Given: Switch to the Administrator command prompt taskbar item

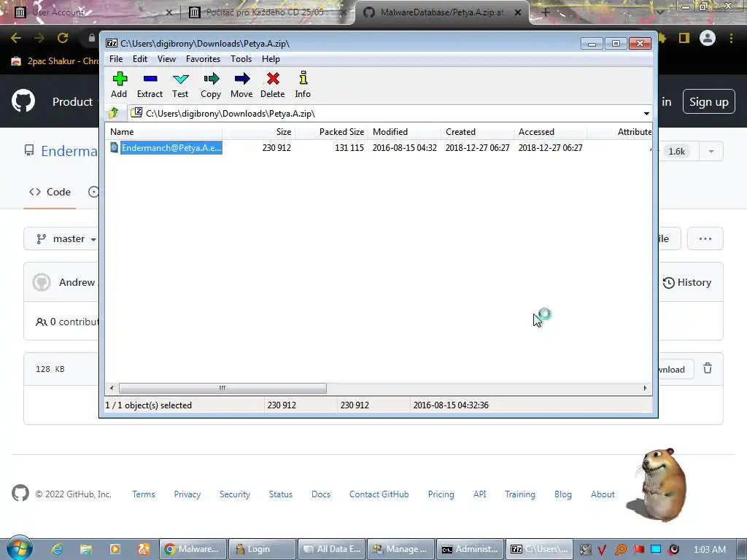Looking at the screenshot, I should [471, 549].
